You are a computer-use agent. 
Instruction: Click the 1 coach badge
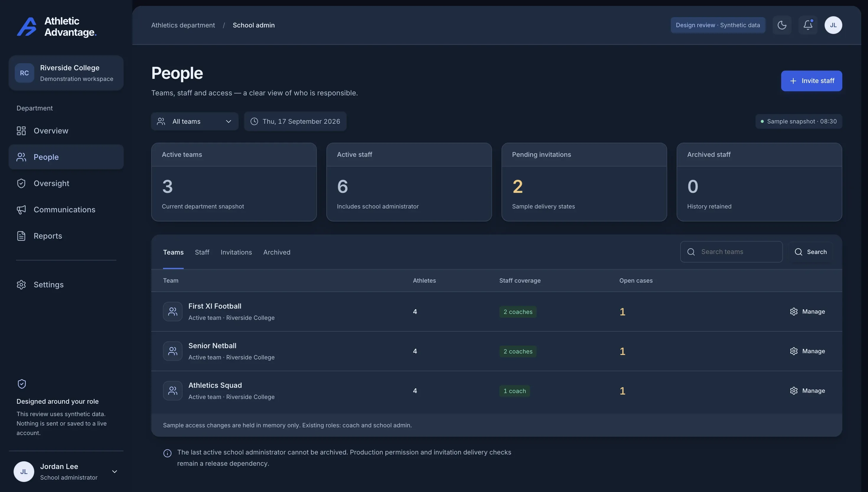click(x=514, y=391)
